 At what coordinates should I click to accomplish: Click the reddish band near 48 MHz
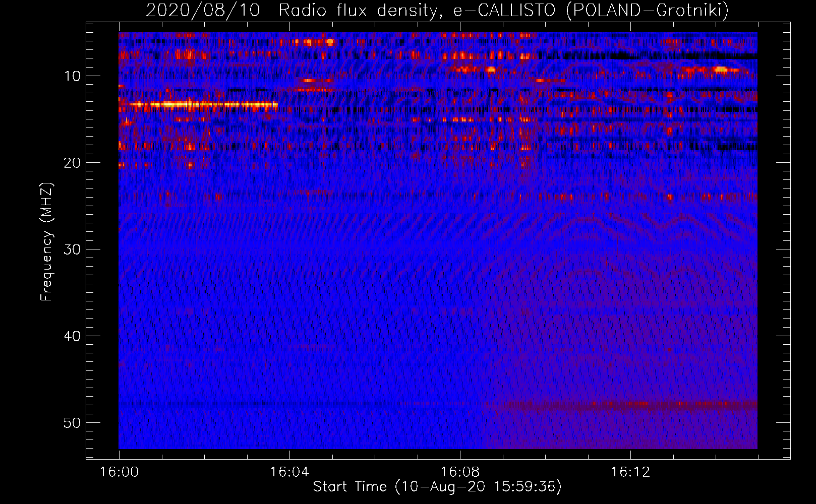click(620, 404)
